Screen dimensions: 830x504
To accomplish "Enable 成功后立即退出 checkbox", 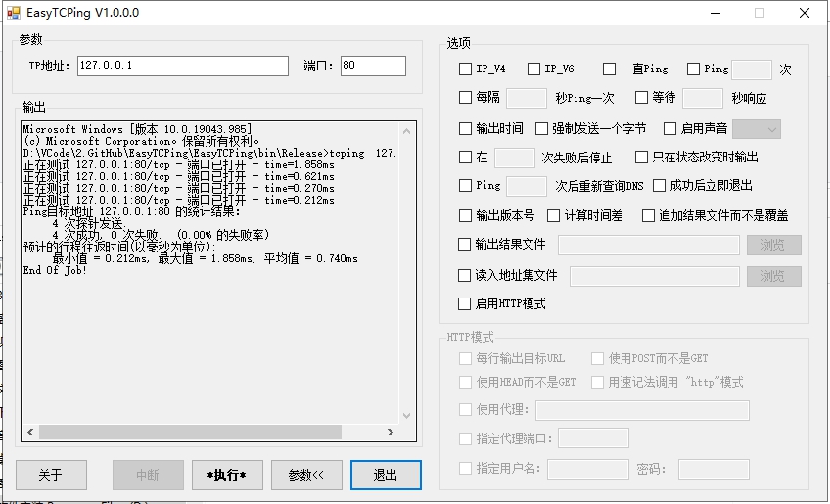I will coord(659,185).
